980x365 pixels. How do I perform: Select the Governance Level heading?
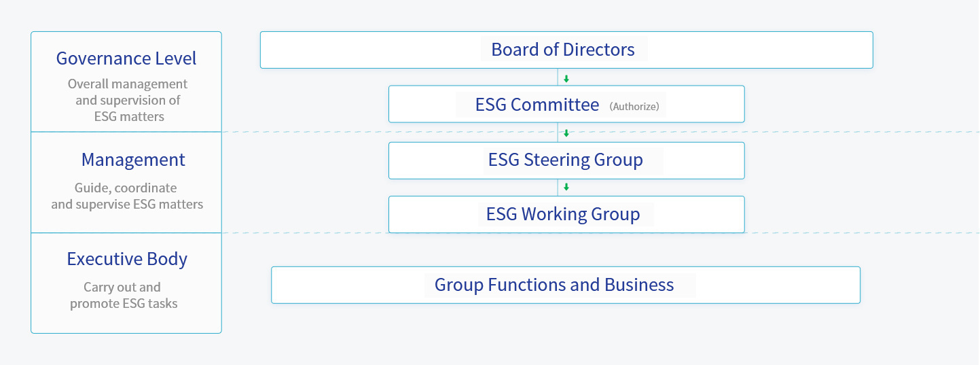click(126, 58)
